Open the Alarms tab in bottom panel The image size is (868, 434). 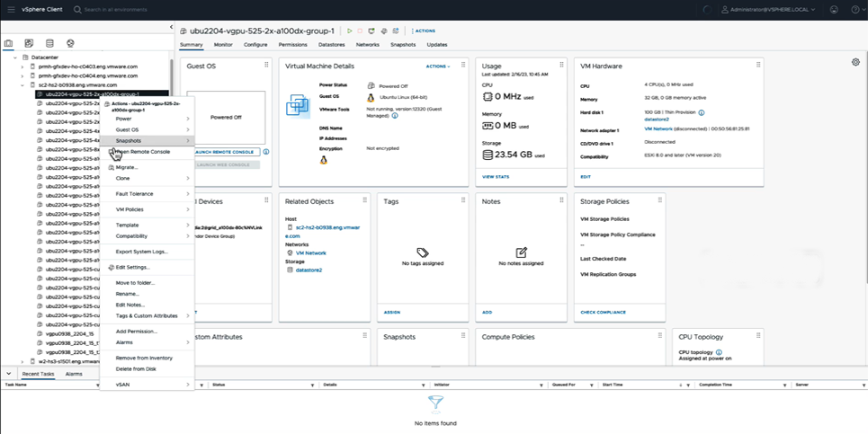tap(74, 374)
